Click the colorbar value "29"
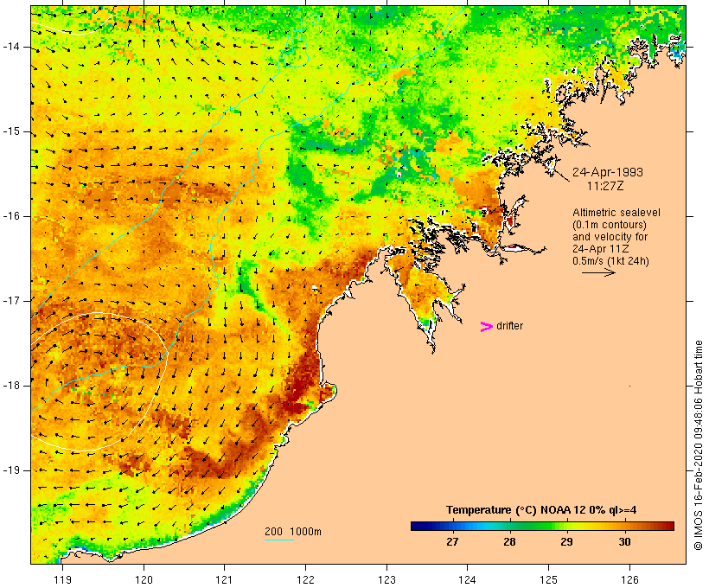 566,541
